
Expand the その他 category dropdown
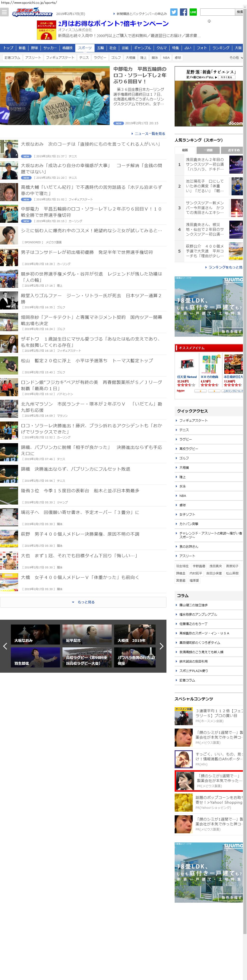[236, 58]
